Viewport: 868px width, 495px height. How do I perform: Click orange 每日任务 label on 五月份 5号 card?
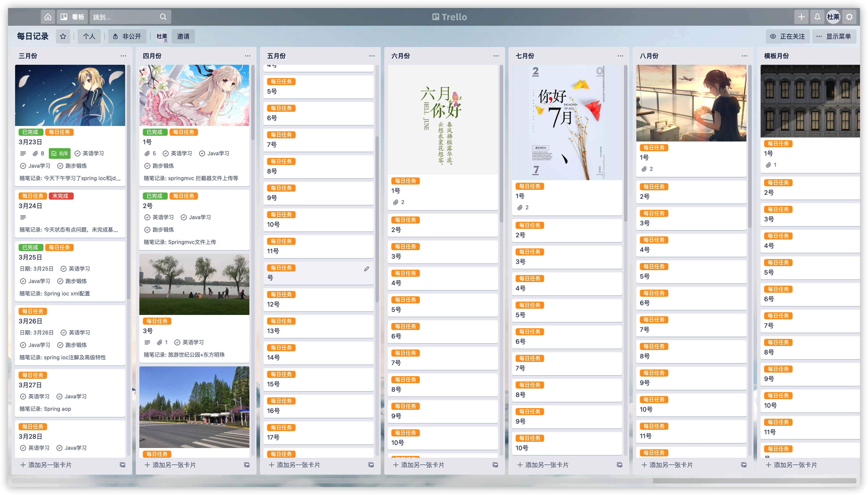(281, 82)
